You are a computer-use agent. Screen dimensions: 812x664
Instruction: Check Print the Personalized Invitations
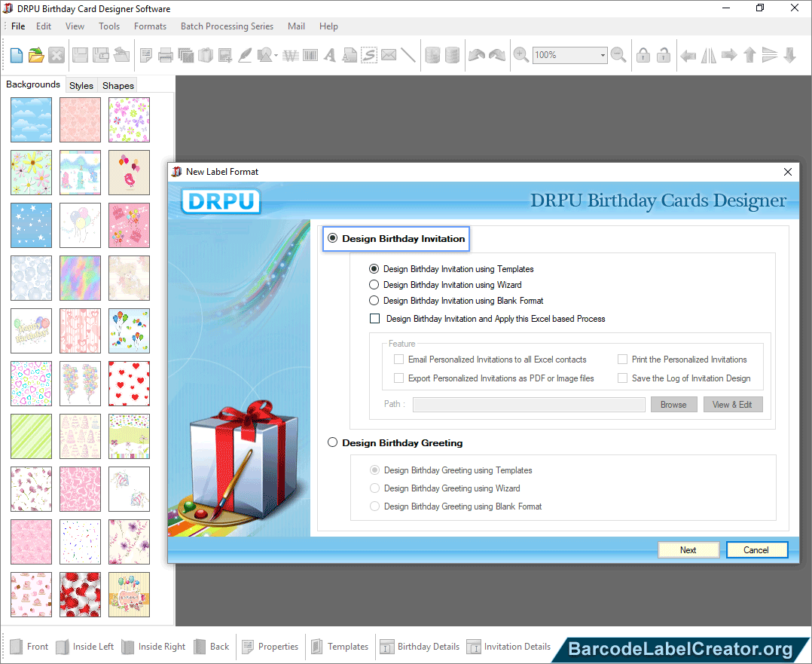tap(622, 360)
